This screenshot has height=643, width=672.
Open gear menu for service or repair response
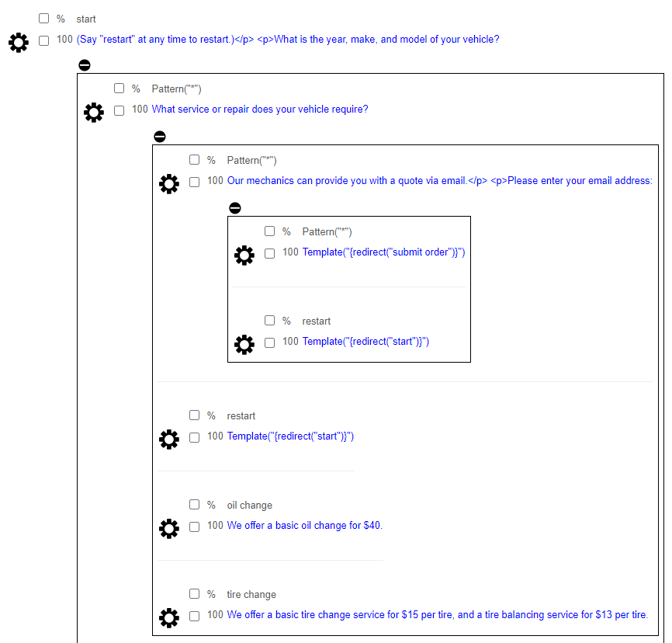tap(94, 113)
